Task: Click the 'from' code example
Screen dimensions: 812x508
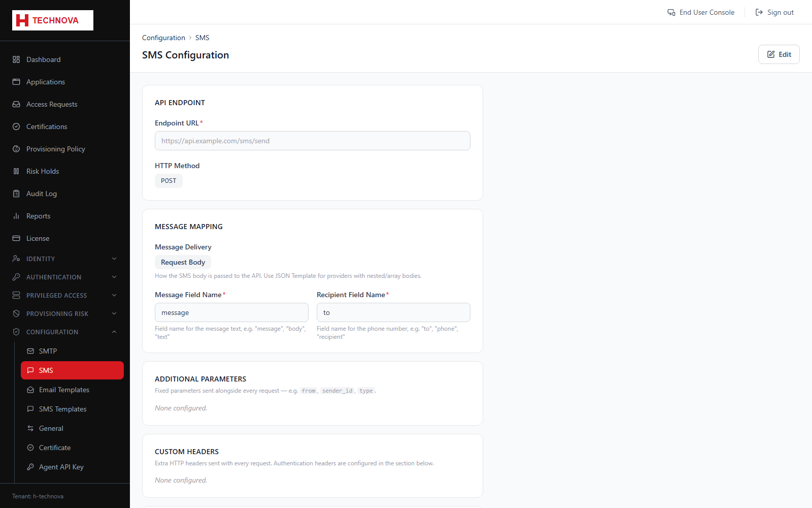Action: coord(309,391)
